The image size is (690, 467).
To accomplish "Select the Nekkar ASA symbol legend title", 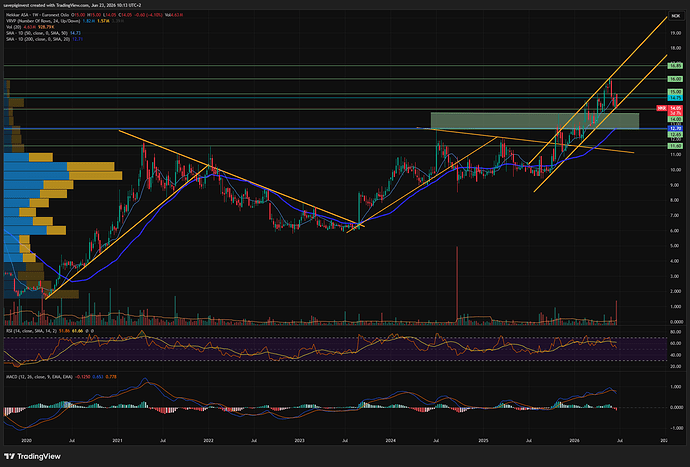I will [x=35, y=15].
